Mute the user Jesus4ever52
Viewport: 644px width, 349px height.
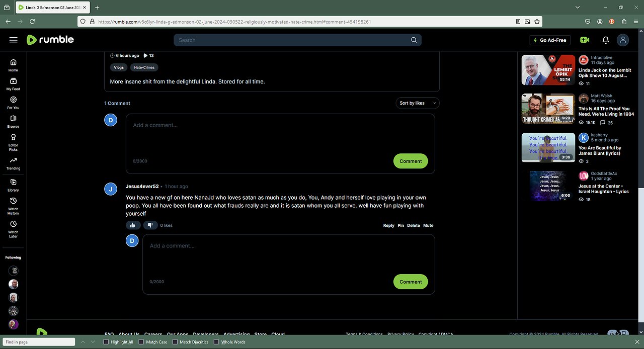pyautogui.click(x=428, y=225)
